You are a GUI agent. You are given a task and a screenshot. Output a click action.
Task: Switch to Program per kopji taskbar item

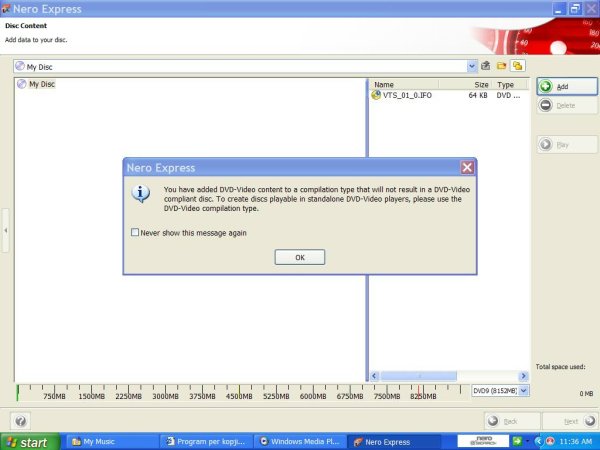coord(206,442)
